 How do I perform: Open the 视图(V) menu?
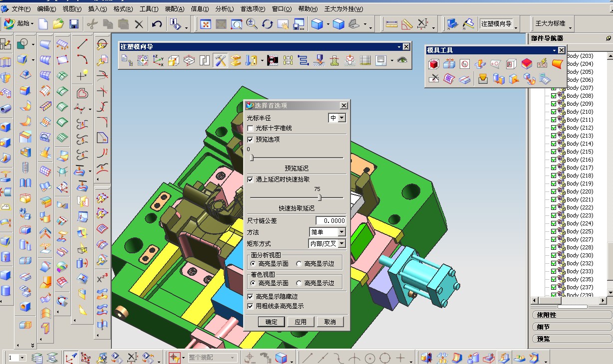coord(72,9)
